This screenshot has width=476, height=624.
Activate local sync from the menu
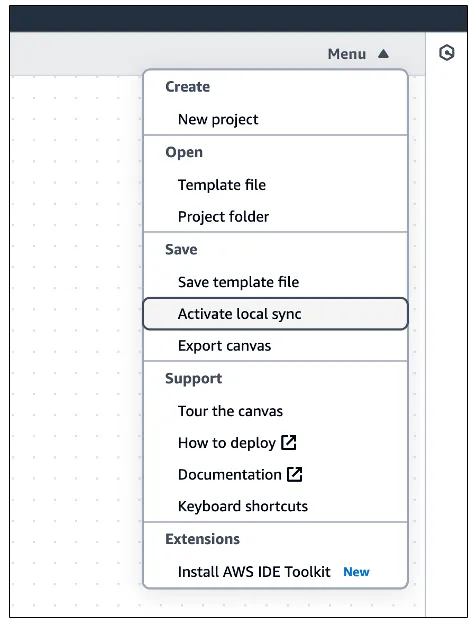[x=275, y=314]
